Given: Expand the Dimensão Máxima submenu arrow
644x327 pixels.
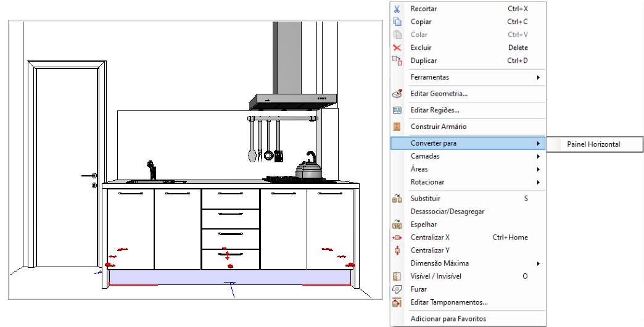Looking at the screenshot, I should pos(538,263).
